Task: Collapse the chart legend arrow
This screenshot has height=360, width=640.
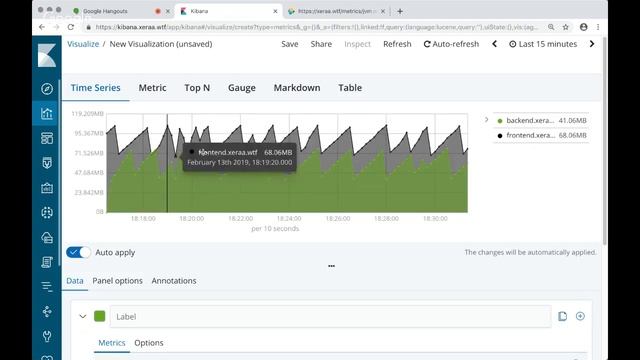Action: (x=487, y=120)
